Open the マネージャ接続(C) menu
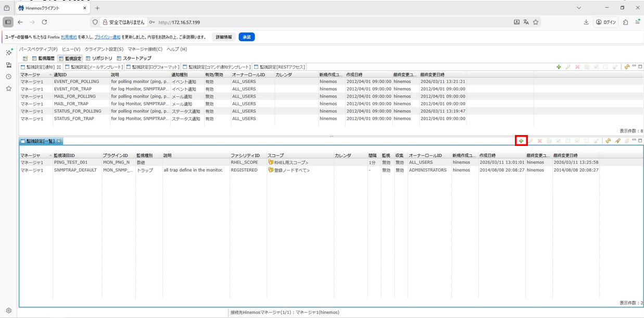Screen dimensions: 644x318 pyautogui.click(x=145, y=49)
